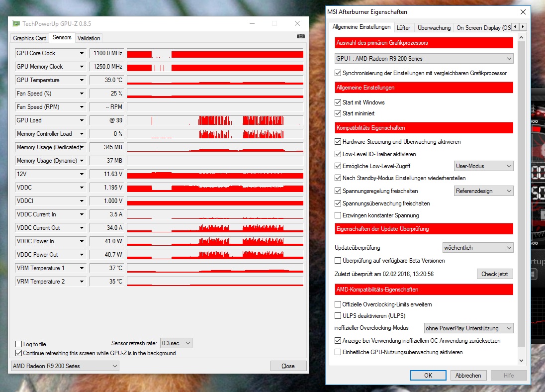This screenshot has width=545, height=392.
Task: Open the Lüfter tab
Action: (404, 28)
